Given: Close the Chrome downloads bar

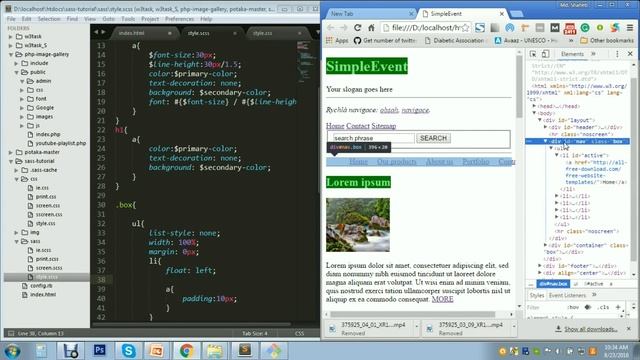Looking at the screenshot, I should point(629,329).
